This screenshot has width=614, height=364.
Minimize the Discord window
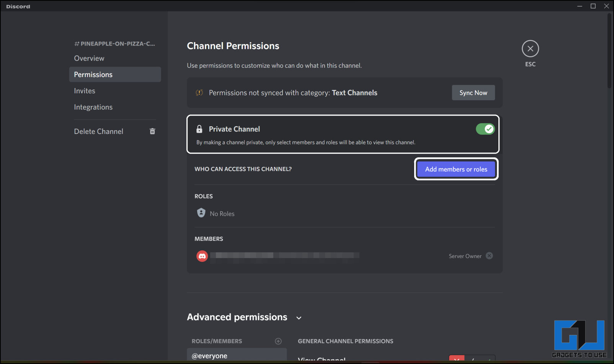click(x=580, y=6)
